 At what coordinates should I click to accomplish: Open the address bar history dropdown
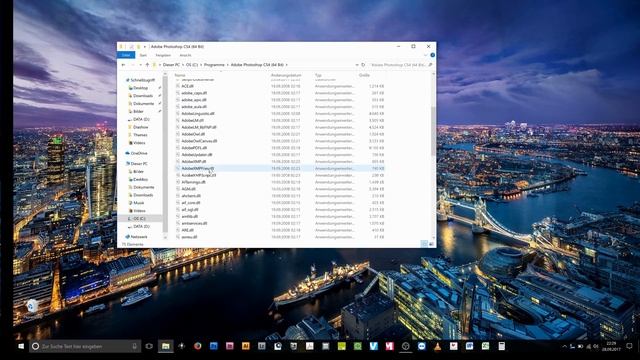coord(357,65)
